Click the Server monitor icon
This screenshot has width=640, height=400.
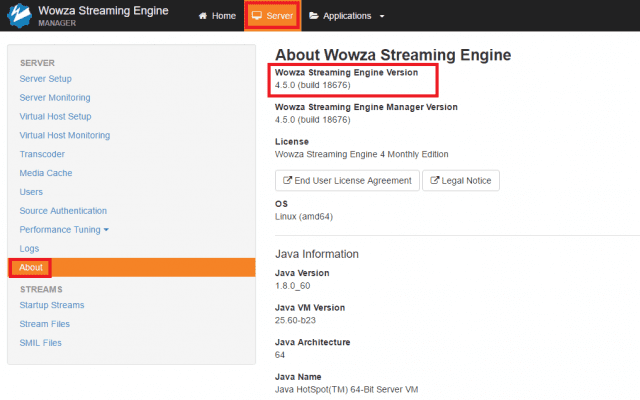click(x=257, y=16)
